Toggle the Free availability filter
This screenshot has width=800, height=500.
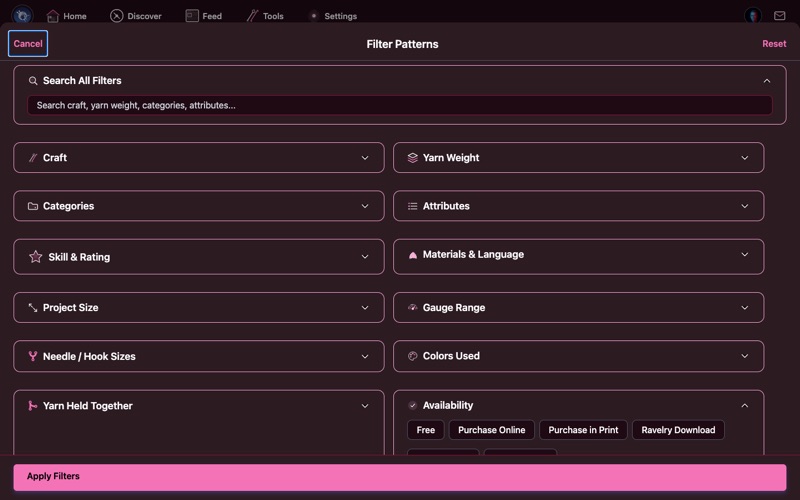point(426,430)
